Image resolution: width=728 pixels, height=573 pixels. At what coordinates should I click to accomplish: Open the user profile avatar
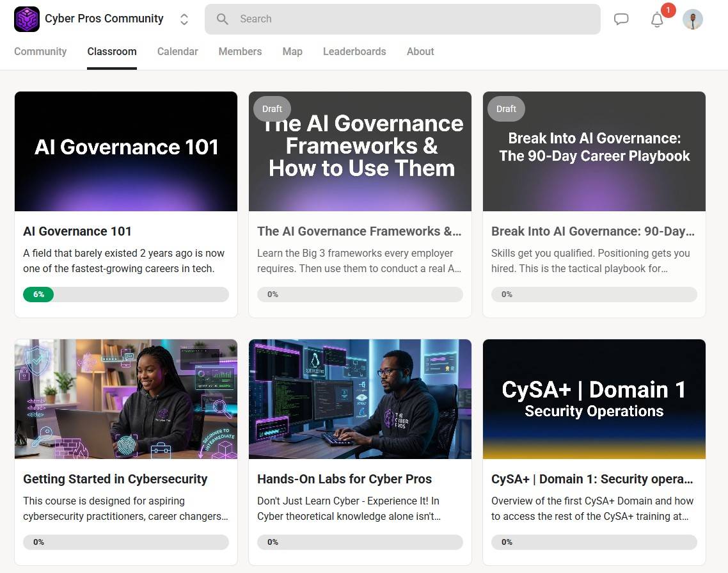(692, 19)
